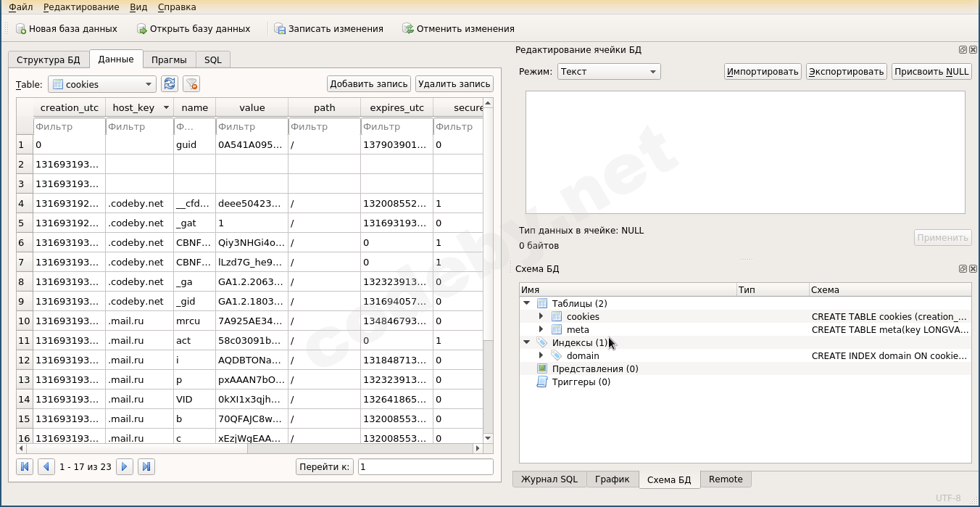Click the host_key filter field
Viewport: 980px width, 507px height.
[x=139, y=127]
